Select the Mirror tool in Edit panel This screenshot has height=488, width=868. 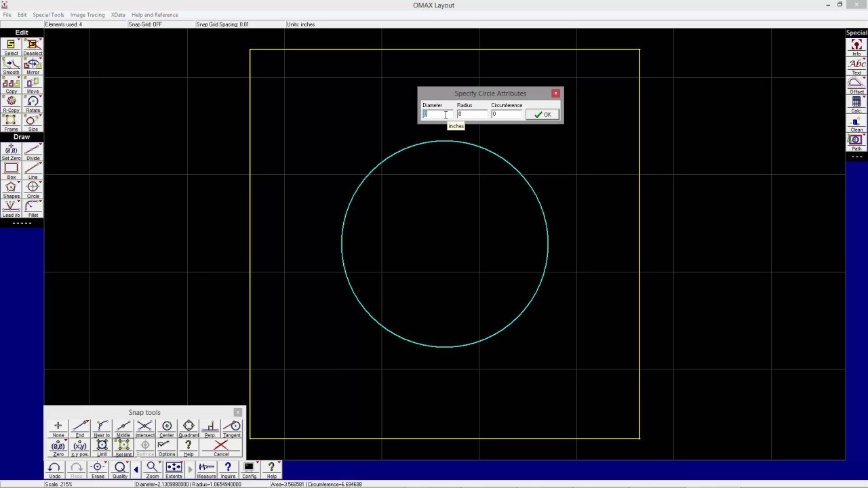(33, 66)
